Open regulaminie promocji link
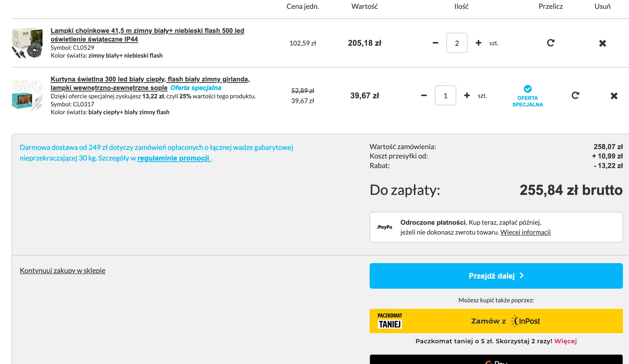629x364 pixels. [174, 158]
